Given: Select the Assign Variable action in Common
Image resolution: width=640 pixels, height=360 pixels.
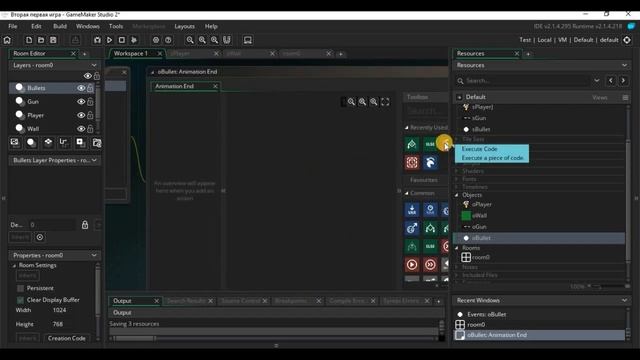Looking at the screenshot, I should coord(412,210).
